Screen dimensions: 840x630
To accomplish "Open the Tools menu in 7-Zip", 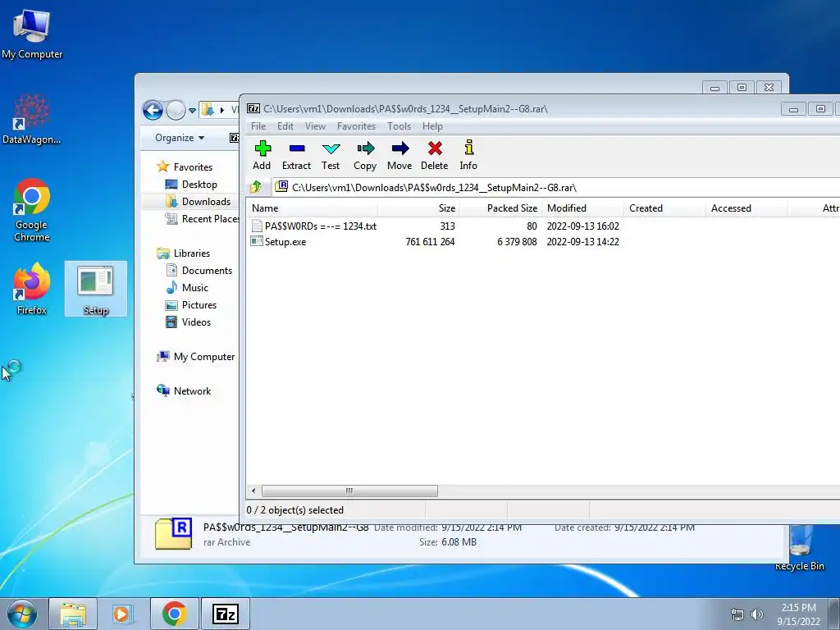I will coord(399,126).
